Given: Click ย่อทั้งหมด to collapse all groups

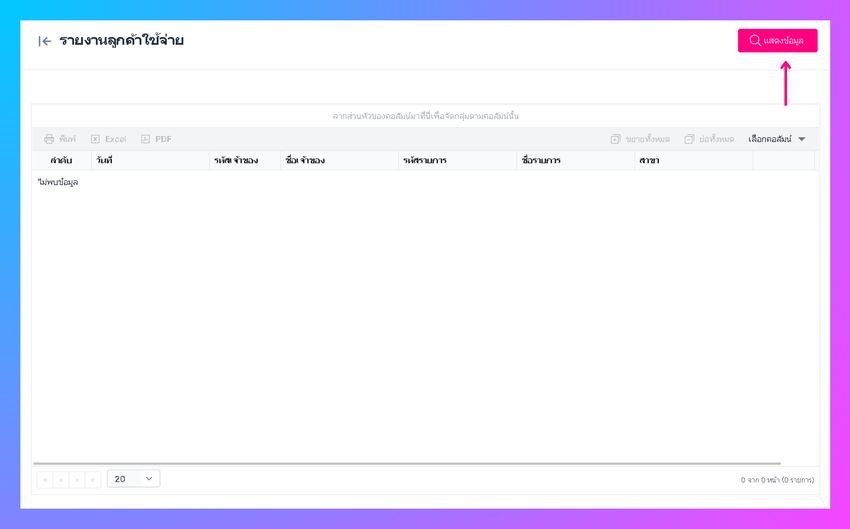Looking at the screenshot, I should coord(709,139).
